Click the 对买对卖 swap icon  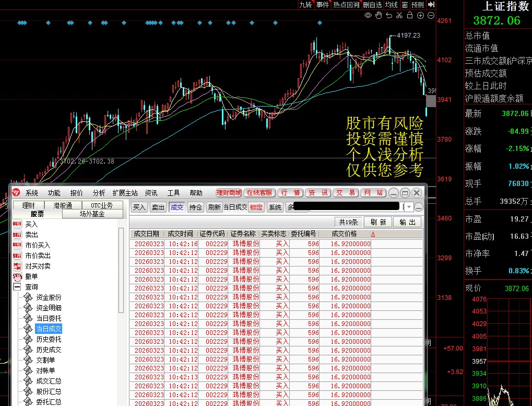tap(17, 266)
